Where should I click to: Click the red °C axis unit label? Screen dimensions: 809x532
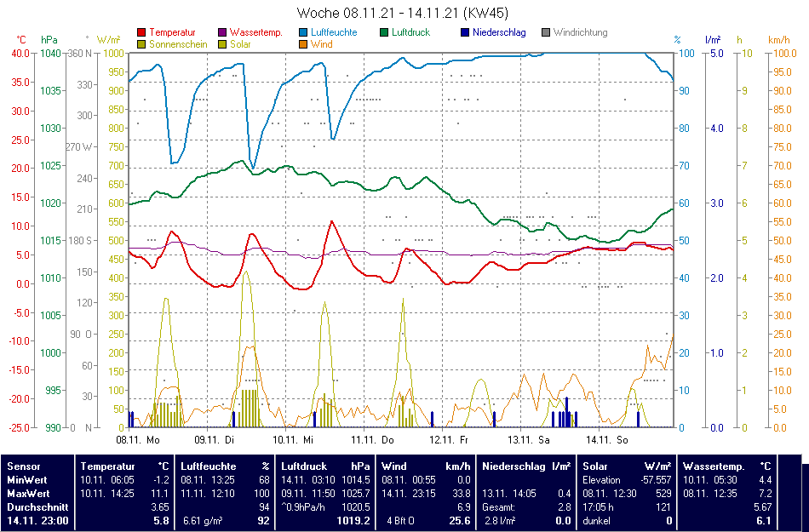click(21, 40)
